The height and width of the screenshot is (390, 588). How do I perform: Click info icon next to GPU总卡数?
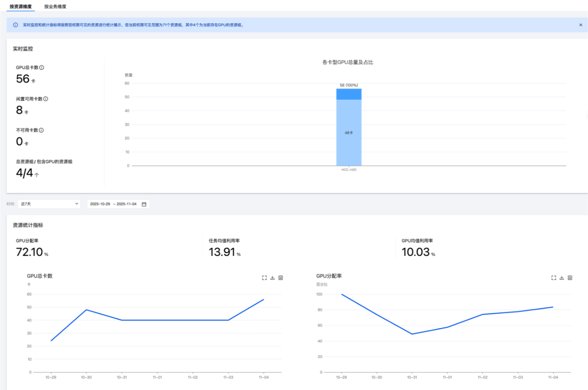point(42,67)
